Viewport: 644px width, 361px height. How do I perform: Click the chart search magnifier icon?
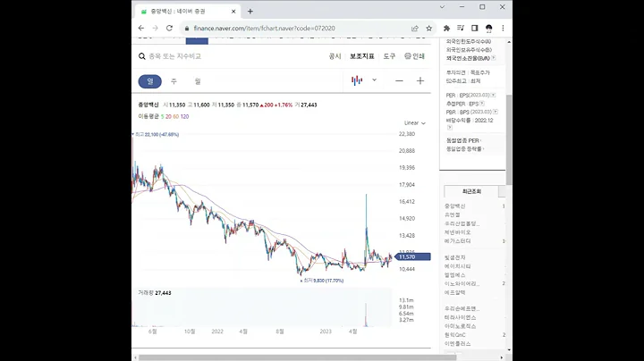(141, 56)
